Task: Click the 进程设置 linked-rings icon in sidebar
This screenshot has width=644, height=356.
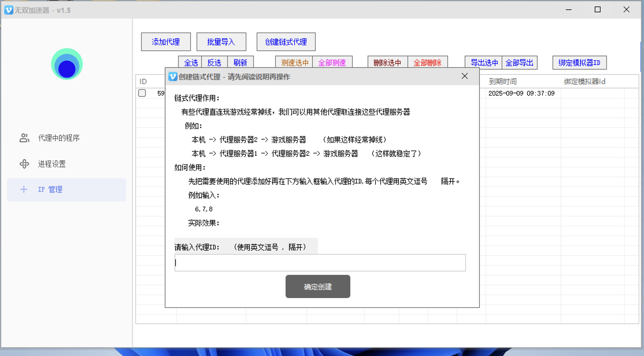Action: point(24,164)
